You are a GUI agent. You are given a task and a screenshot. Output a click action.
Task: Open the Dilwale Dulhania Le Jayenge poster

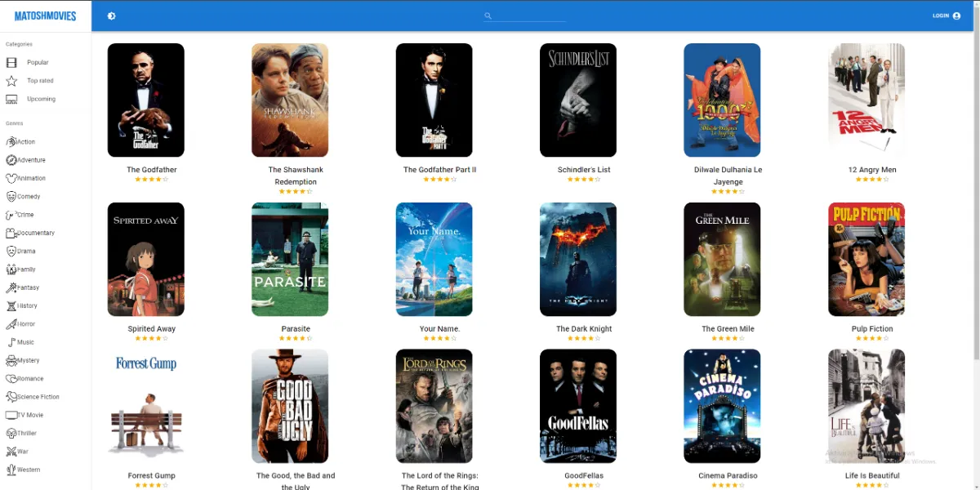point(722,100)
